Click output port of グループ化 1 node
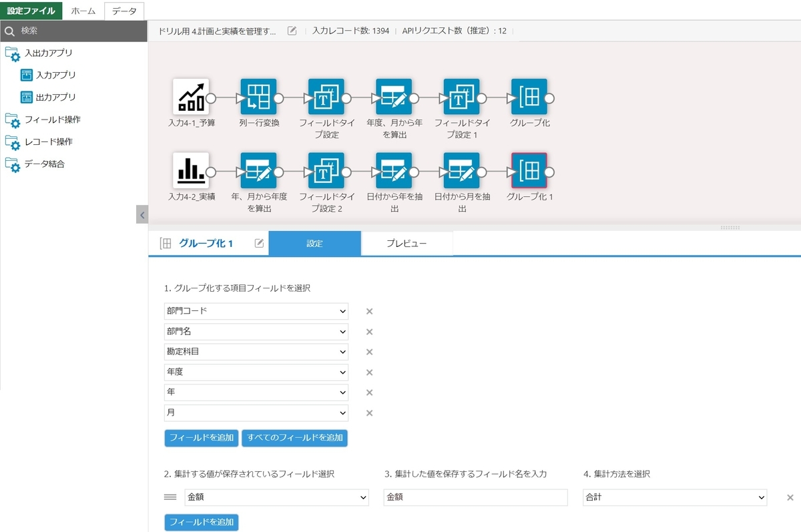Screen dimensions: 801x532 (x=550, y=172)
